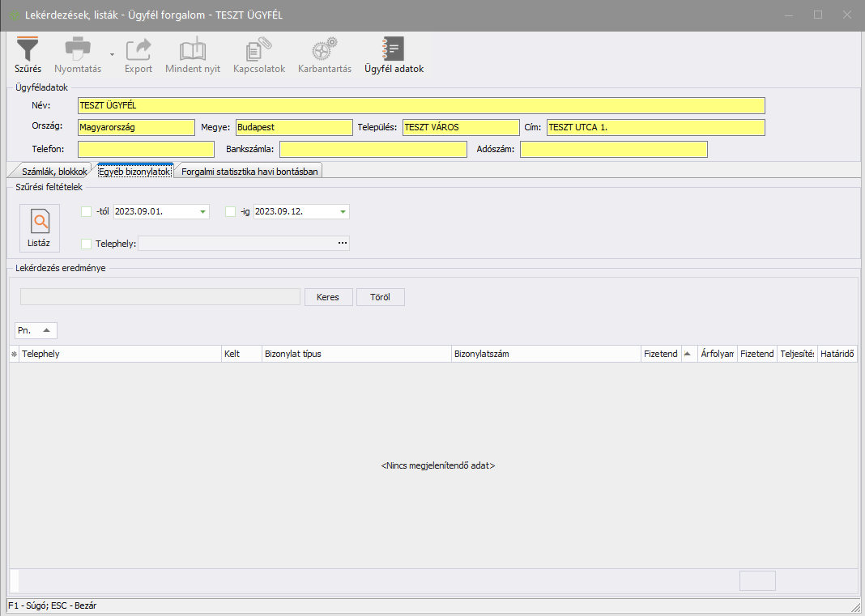The width and height of the screenshot is (865, 616).
Task: Toggle the Telephely filter checkbox
Action: point(87,244)
